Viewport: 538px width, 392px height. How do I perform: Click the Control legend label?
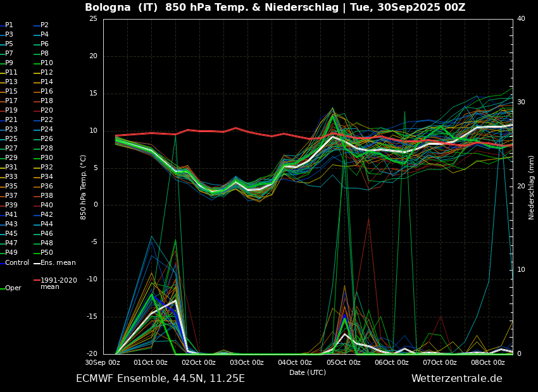pos(17,262)
